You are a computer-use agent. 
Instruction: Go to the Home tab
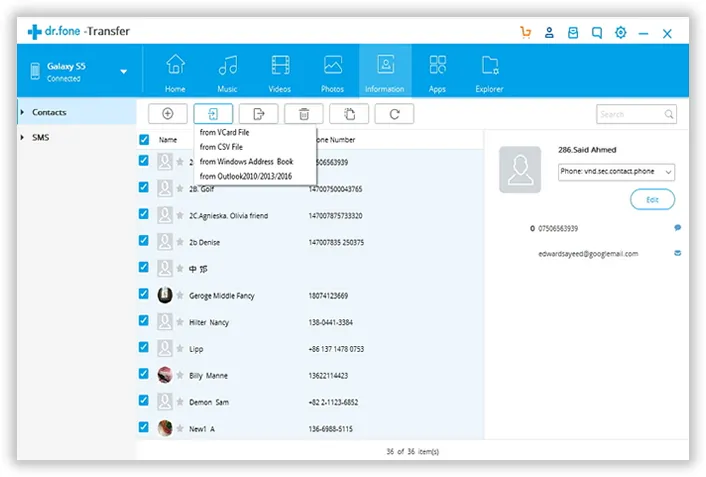[175, 73]
